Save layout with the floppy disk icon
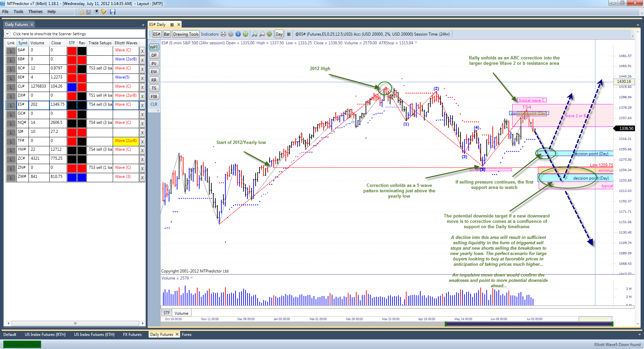The height and width of the screenshot is (349, 644). coord(113,12)
